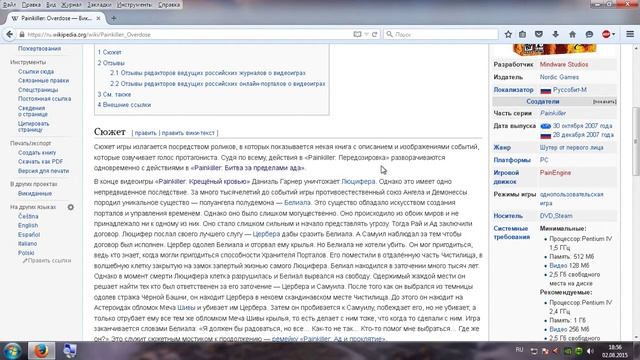This screenshot has height=360, width=640.
Task: Close the Painkiller: Overdose tab
Action: [x=98, y=18]
